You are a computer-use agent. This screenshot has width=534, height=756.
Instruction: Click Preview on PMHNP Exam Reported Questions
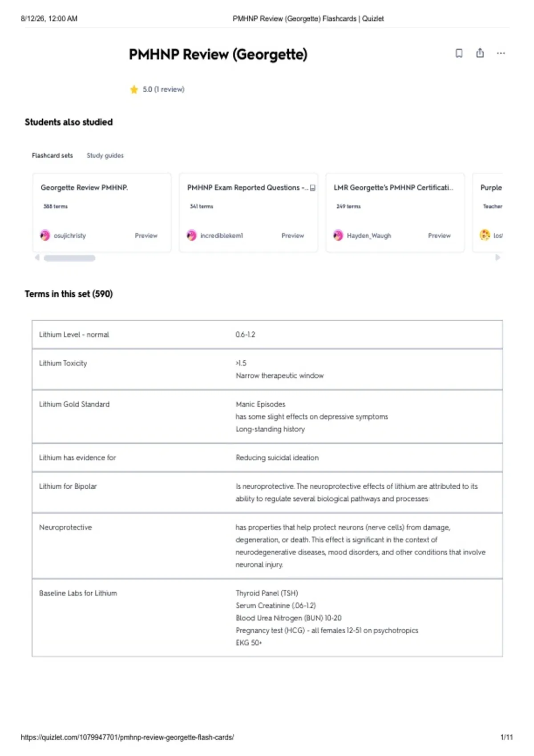(292, 236)
